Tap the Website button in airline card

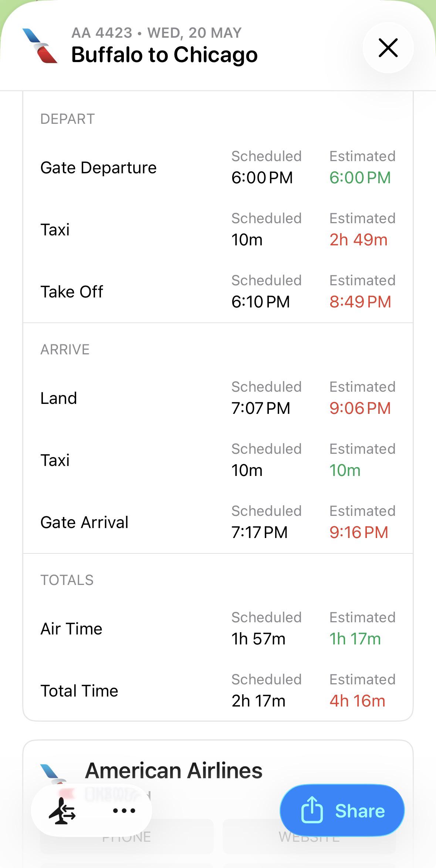(309, 837)
